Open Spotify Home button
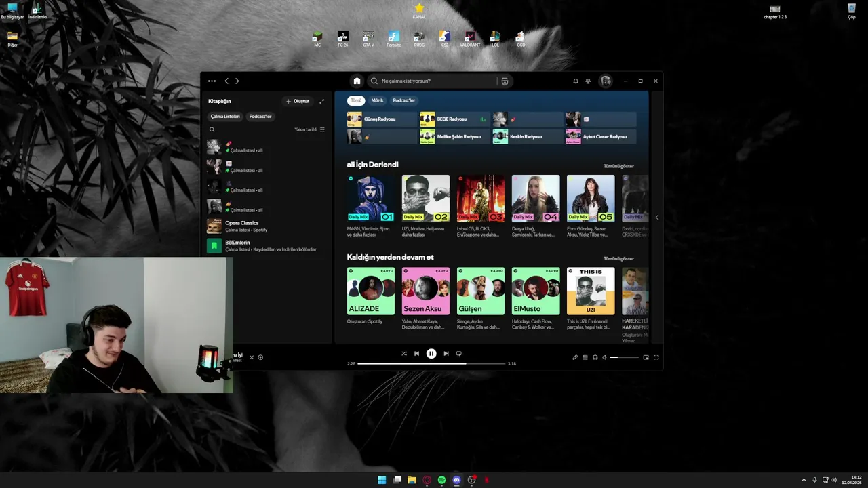This screenshot has height=488, width=868. [357, 81]
